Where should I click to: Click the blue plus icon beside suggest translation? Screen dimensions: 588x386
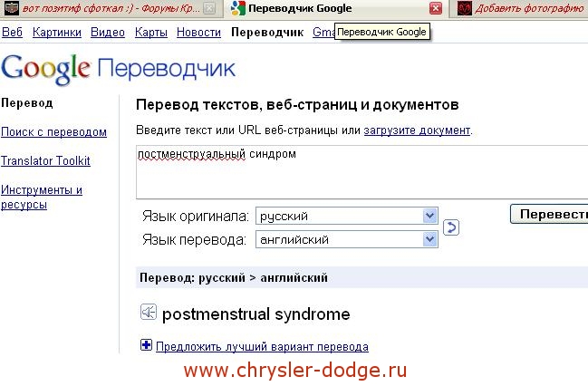point(146,344)
